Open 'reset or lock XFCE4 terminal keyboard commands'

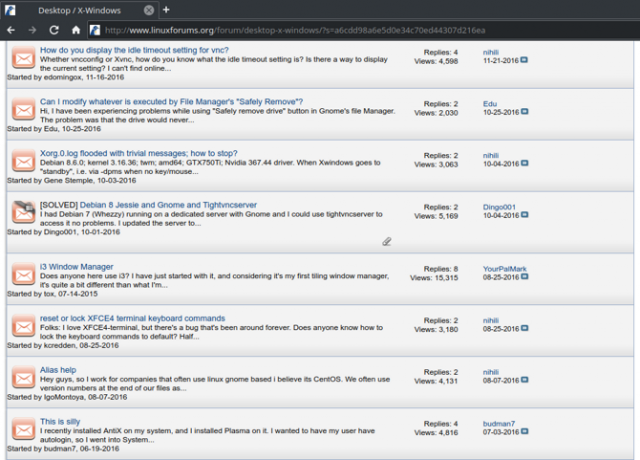[x=132, y=318]
